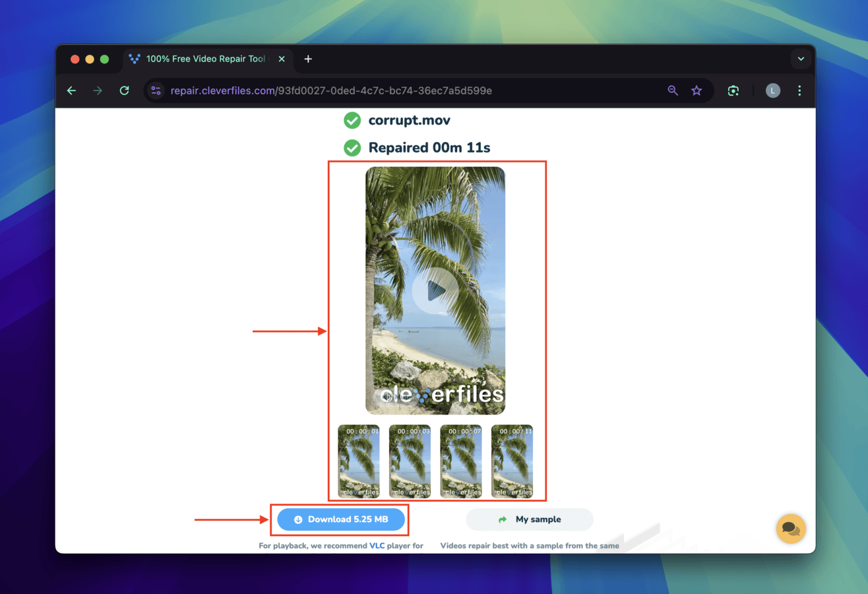The image size is (868, 594).
Task: Click the zoom magnifier icon in address bar
Action: point(673,91)
